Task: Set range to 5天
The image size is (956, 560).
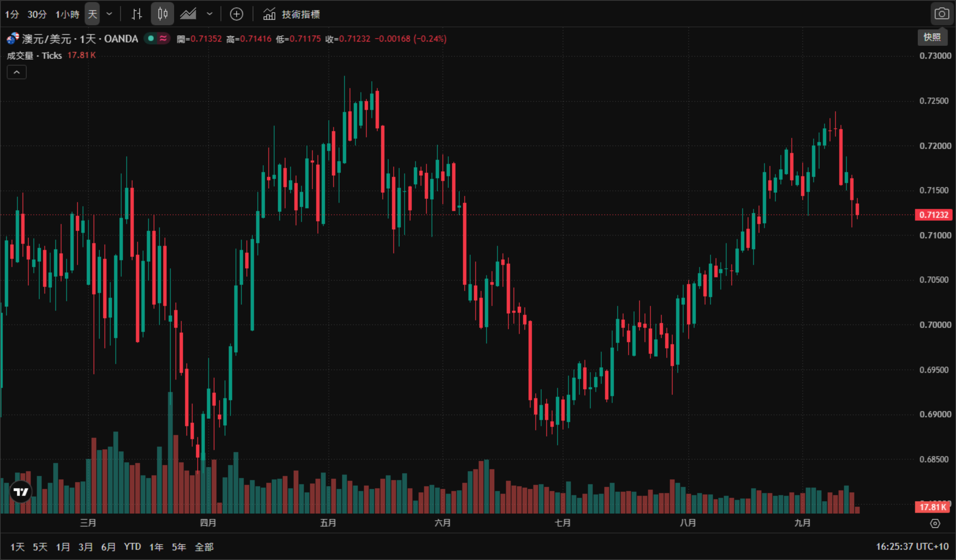Action: tap(40, 547)
